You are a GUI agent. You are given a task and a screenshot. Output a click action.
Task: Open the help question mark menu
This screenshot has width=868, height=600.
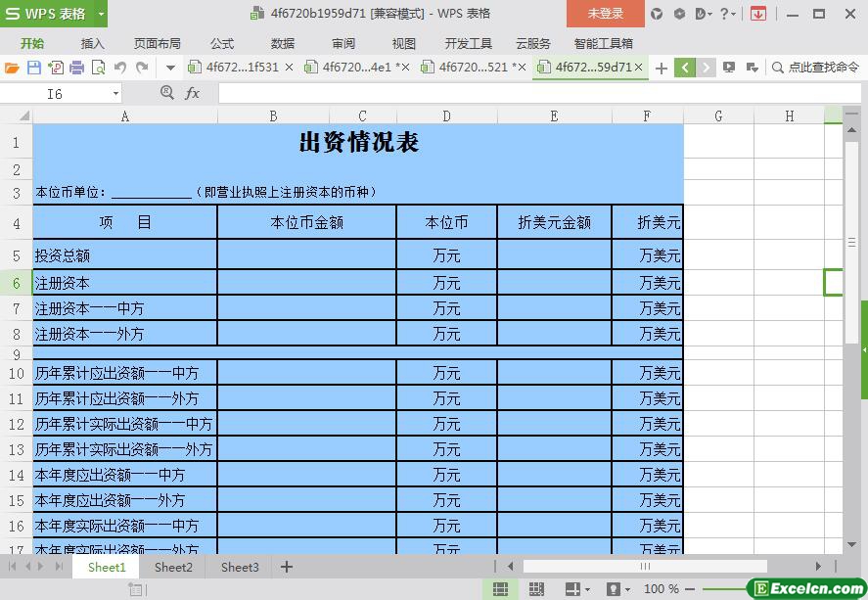point(727,14)
